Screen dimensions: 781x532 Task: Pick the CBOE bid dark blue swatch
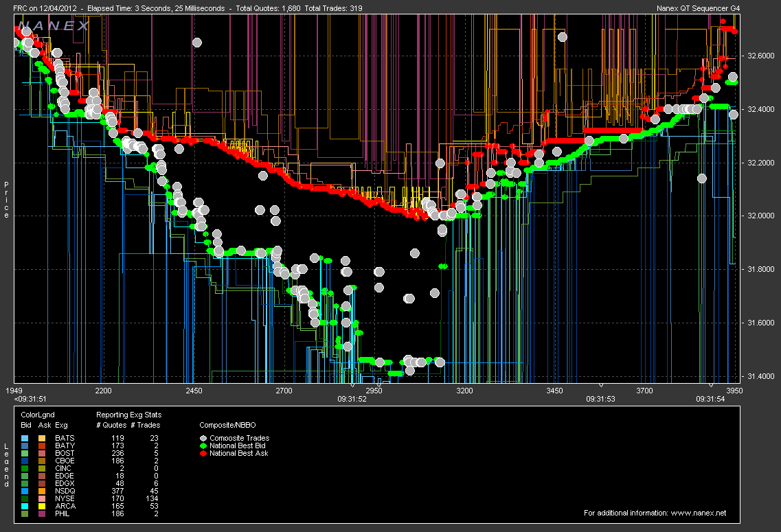(x=25, y=461)
